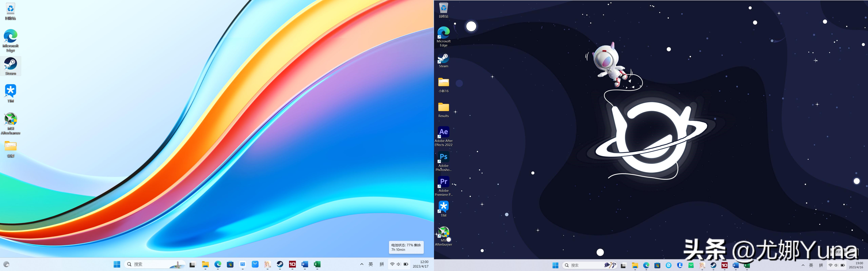Open the green shopping bag app in right taskbar
The height and width of the screenshot is (271, 868).
click(691, 265)
